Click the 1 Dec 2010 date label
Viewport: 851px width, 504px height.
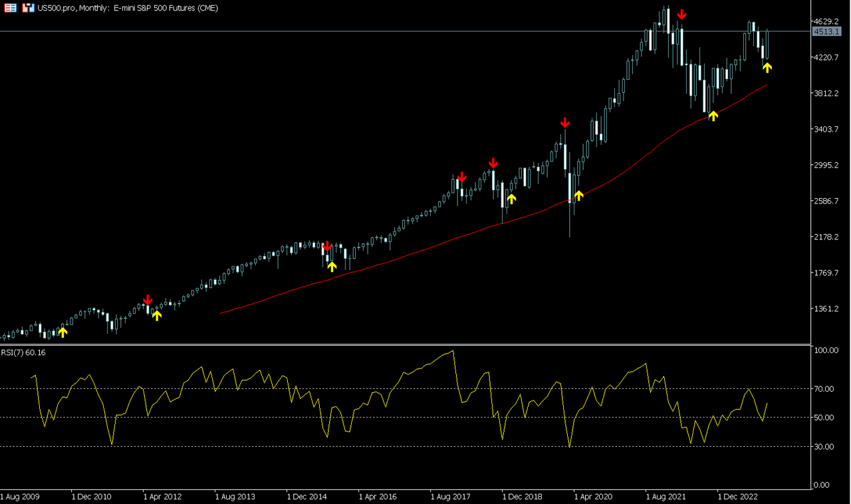tap(92, 497)
